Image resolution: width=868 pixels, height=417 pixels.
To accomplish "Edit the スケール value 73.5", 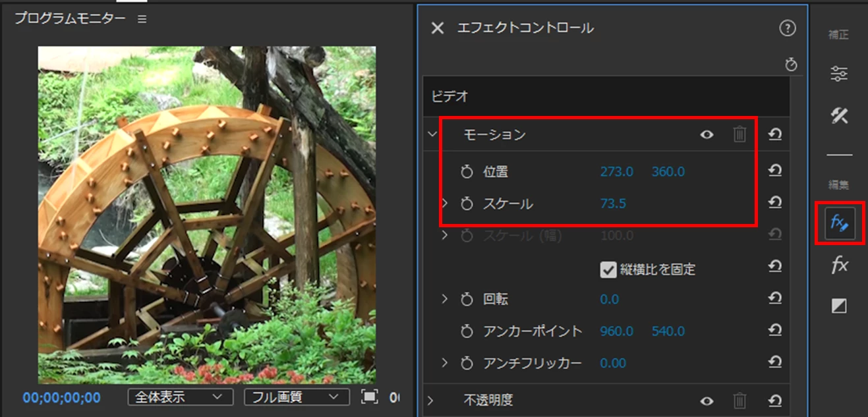I will point(613,204).
